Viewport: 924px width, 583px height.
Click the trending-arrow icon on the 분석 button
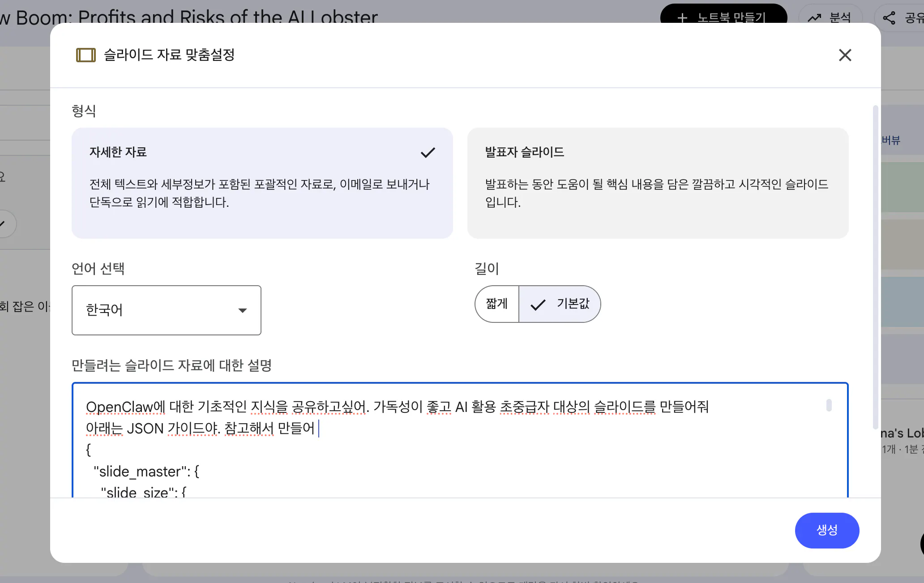coord(814,17)
